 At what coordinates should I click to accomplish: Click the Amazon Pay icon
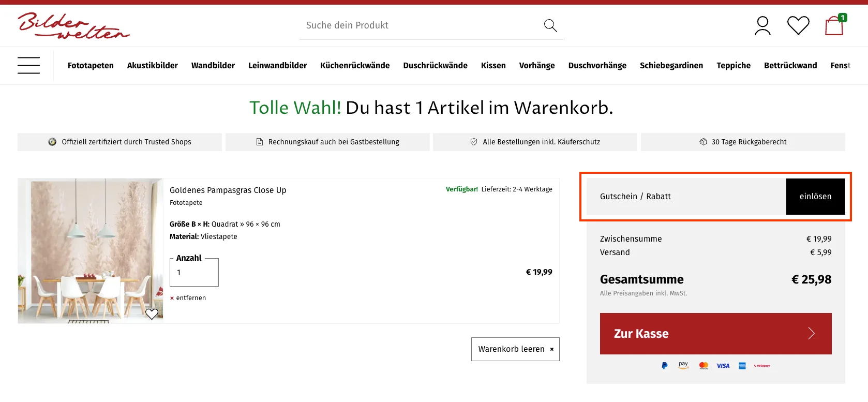click(x=683, y=365)
